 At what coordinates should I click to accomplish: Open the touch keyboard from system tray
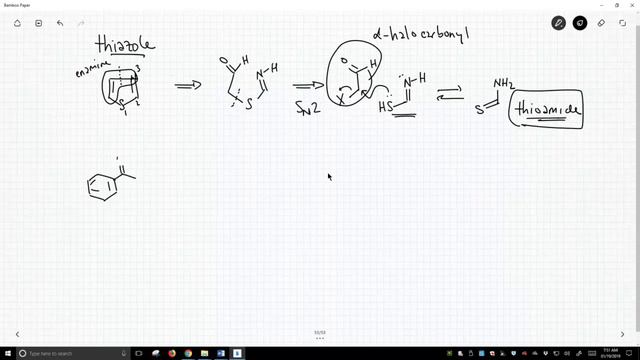coord(592,353)
